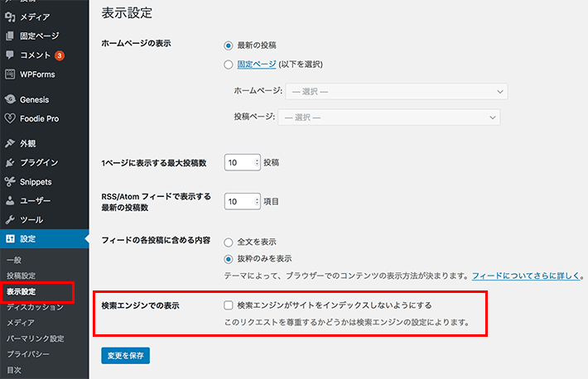Click the Genesis logo icon
Screen dimensions: 588x379
click(10, 99)
